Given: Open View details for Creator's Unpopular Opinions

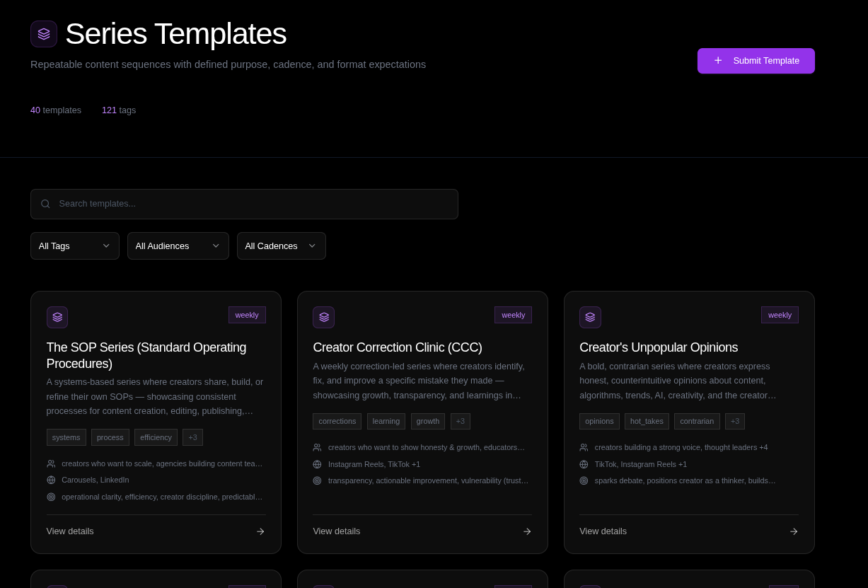Looking at the screenshot, I should click(x=689, y=531).
